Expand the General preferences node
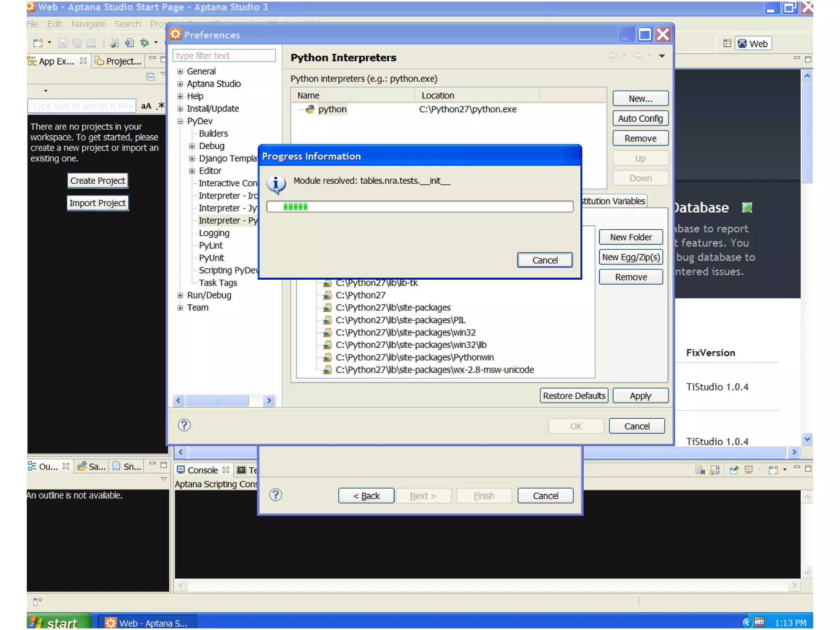 pos(180,71)
